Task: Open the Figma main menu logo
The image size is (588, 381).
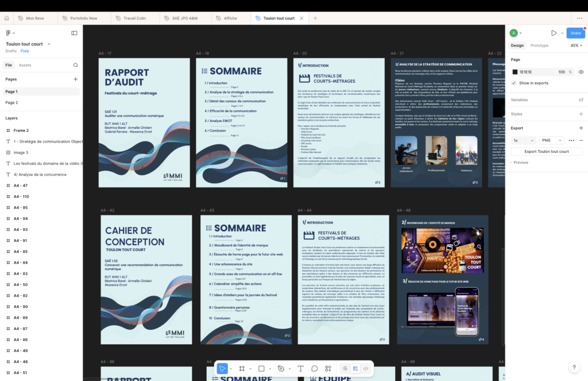Action: tap(8, 33)
